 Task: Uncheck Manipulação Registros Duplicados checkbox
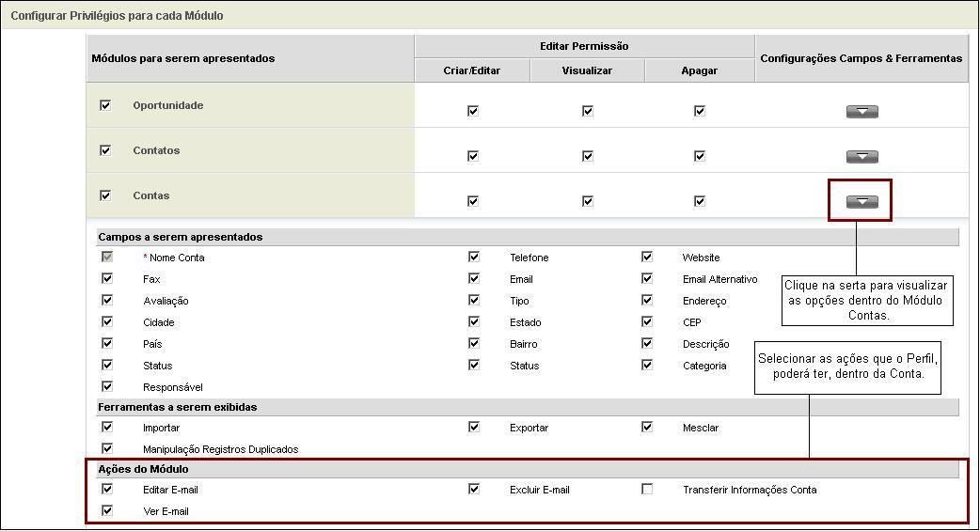click(x=107, y=448)
